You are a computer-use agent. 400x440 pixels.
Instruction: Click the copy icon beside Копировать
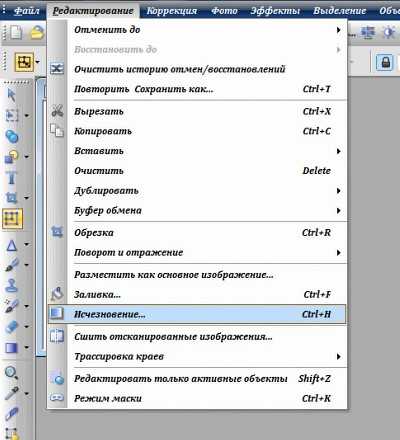[57, 130]
